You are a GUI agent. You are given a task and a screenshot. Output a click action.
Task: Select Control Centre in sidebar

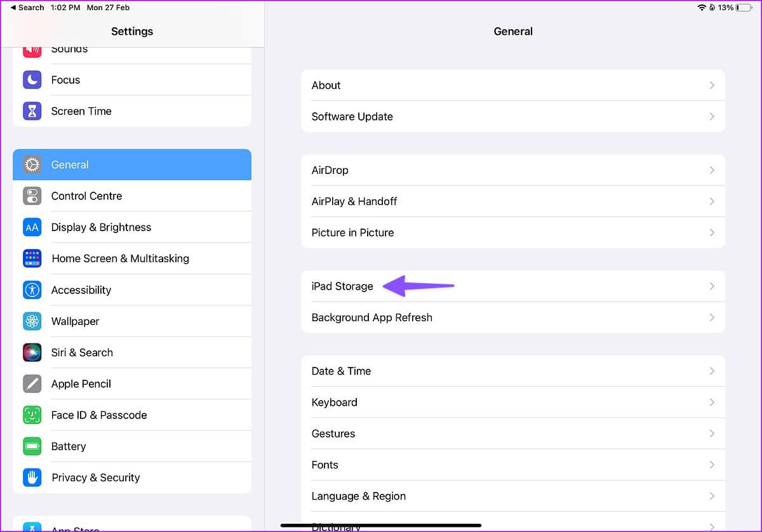132,196
